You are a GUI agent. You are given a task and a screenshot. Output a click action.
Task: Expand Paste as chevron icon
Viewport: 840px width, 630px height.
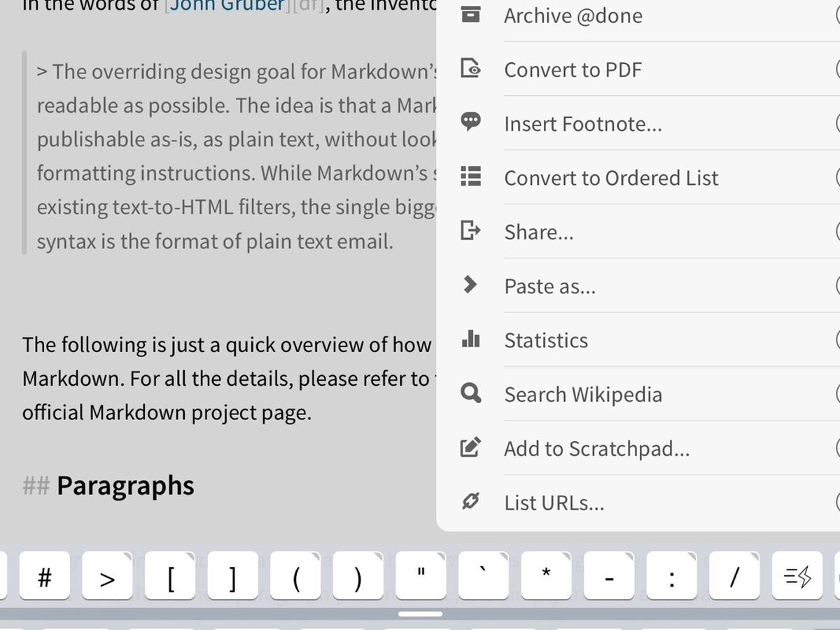470,284
